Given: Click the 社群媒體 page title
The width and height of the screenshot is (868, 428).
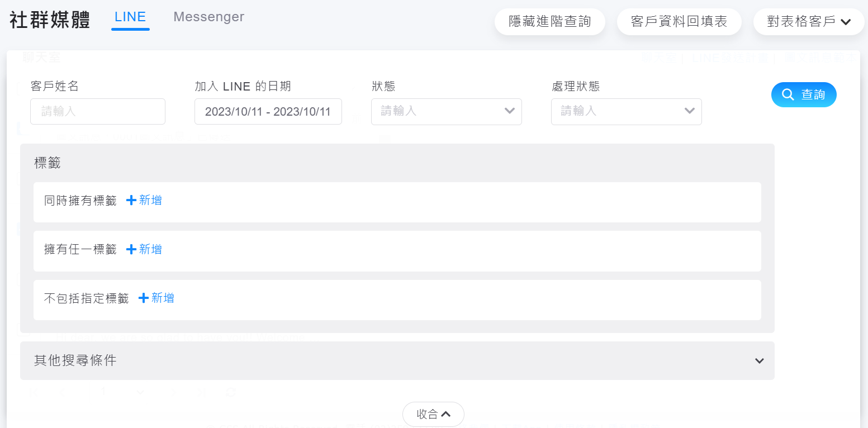Looking at the screenshot, I should (x=50, y=20).
